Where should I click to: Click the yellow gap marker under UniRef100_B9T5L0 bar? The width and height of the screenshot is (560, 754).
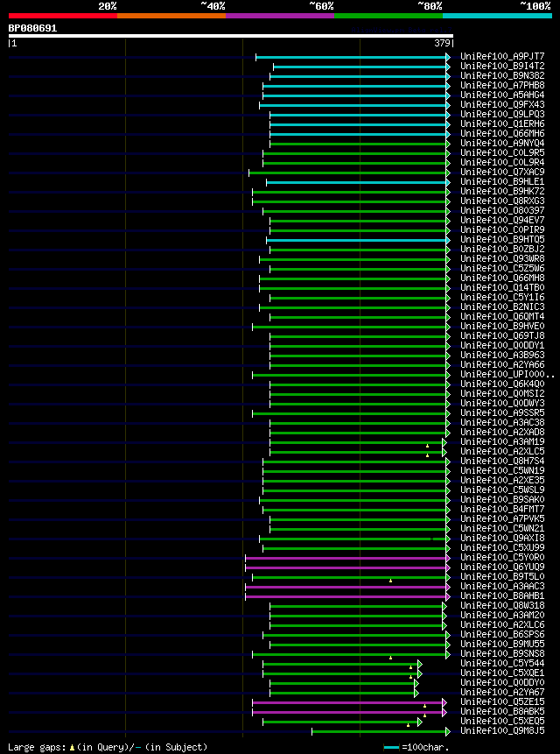tap(390, 581)
